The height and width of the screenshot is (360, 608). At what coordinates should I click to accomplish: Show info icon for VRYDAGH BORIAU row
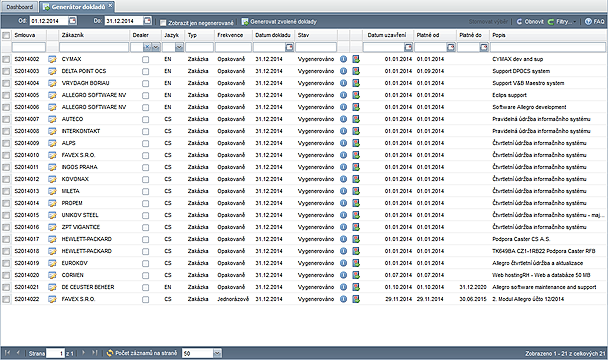pyautogui.click(x=344, y=83)
